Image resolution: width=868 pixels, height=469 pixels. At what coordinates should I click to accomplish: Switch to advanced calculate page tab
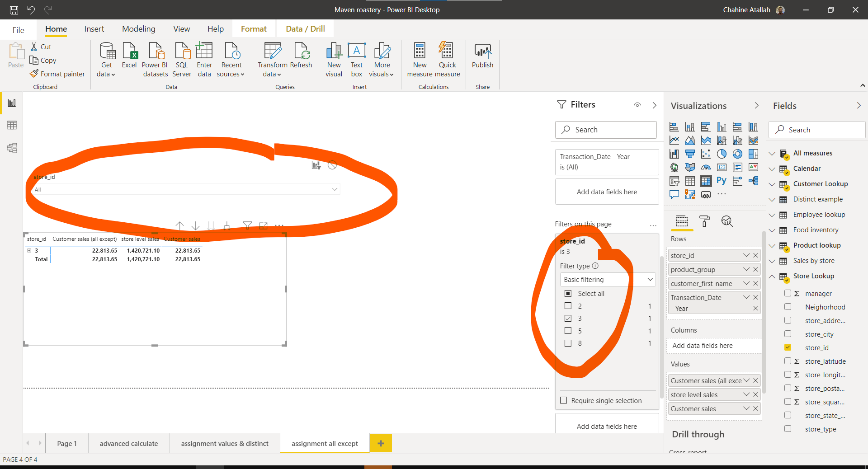(x=129, y=443)
